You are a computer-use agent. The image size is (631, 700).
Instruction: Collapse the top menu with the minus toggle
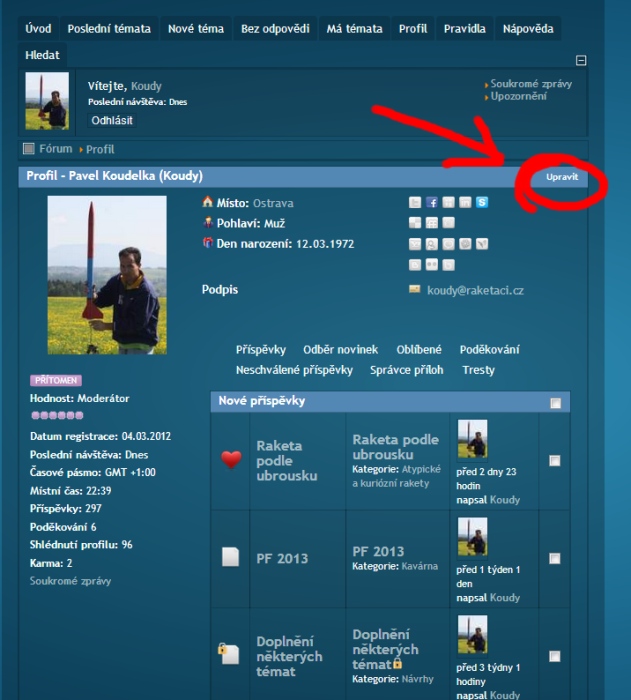click(582, 61)
